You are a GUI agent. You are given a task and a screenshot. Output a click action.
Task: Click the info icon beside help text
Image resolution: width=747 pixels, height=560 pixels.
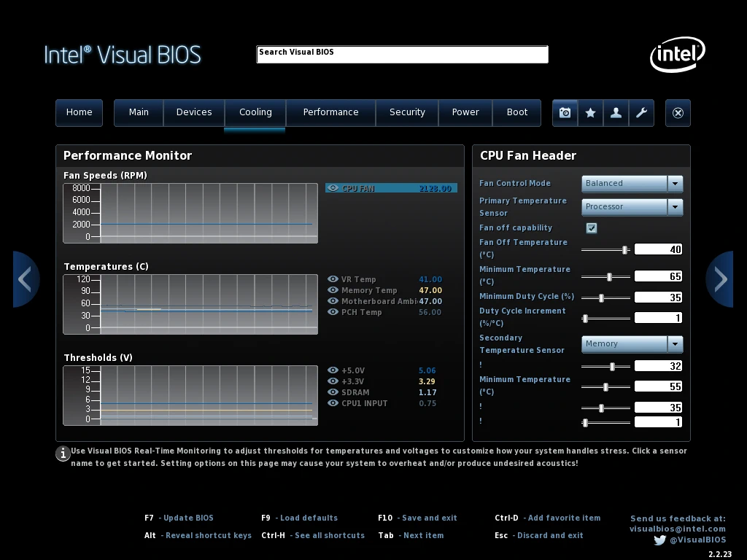[63, 454]
